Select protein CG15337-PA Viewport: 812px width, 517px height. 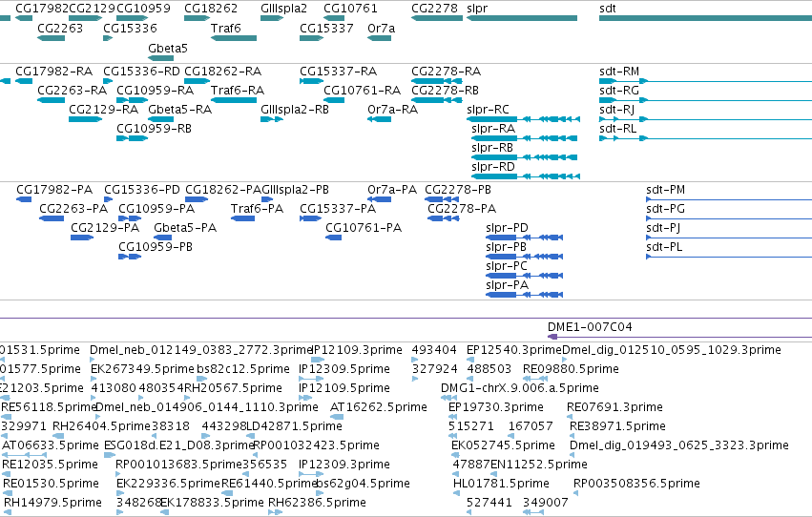311,218
